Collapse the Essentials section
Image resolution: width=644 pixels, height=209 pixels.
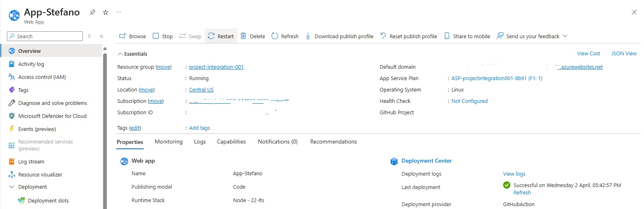point(132,54)
